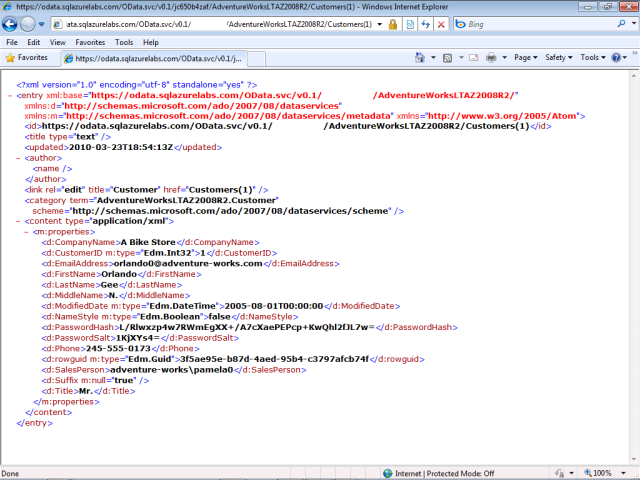Click the orlando0@adventure-works.com email text

188,263
